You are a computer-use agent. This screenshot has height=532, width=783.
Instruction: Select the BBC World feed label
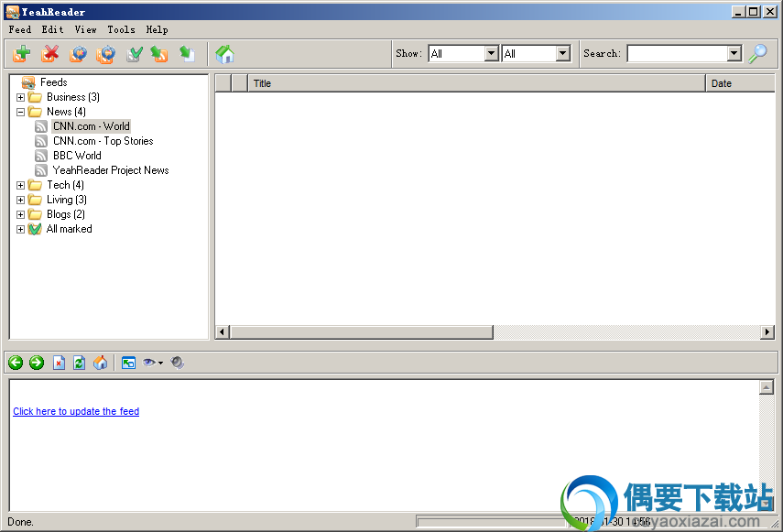click(77, 156)
